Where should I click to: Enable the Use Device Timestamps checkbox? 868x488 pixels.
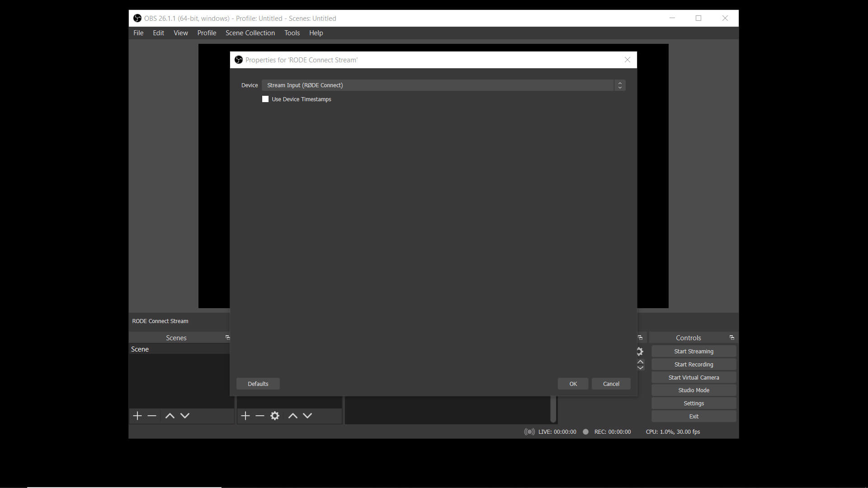click(x=265, y=99)
